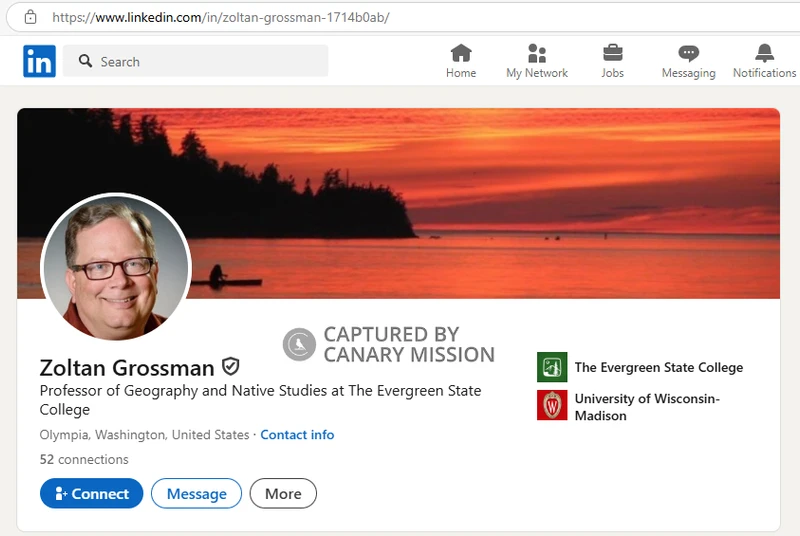Click the Connect button
800x536 pixels.
click(x=91, y=493)
